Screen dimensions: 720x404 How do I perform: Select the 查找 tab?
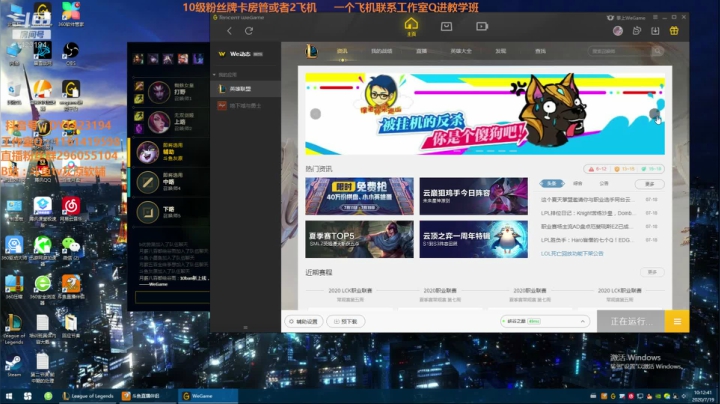[540, 51]
